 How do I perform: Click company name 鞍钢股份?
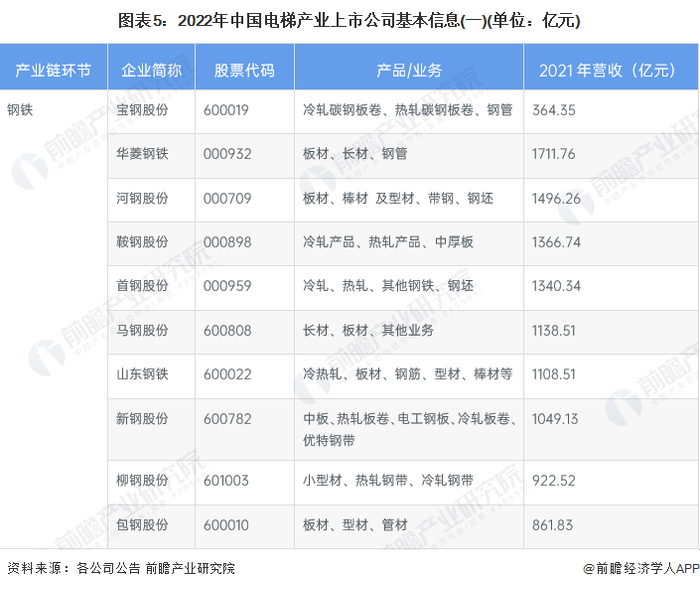[x=142, y=242]
